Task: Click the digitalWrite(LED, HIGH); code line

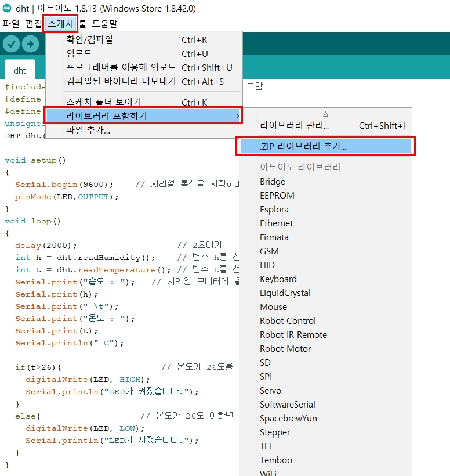Action: pos(88,380)
